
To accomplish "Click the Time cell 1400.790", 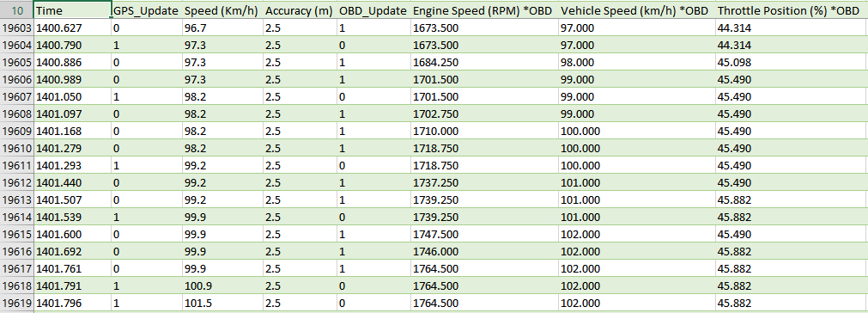I will pos(72,46).
